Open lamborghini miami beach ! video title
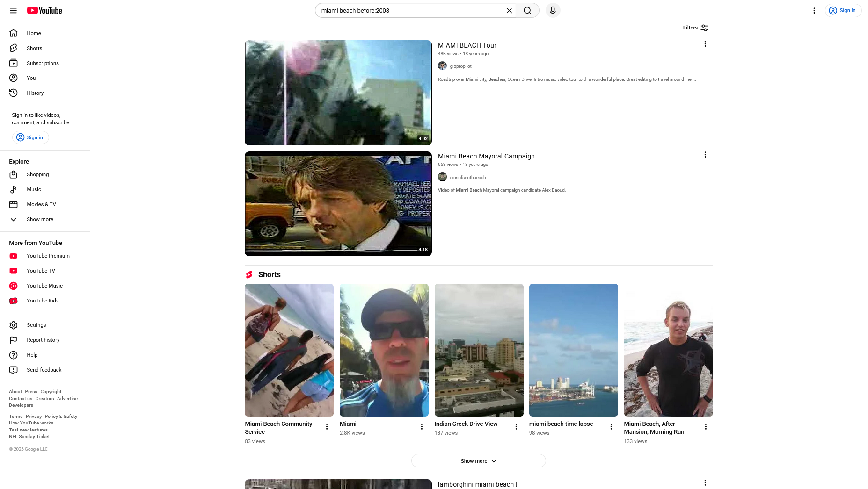This screenshot has height=489, width=868. [x=477, y=484]
